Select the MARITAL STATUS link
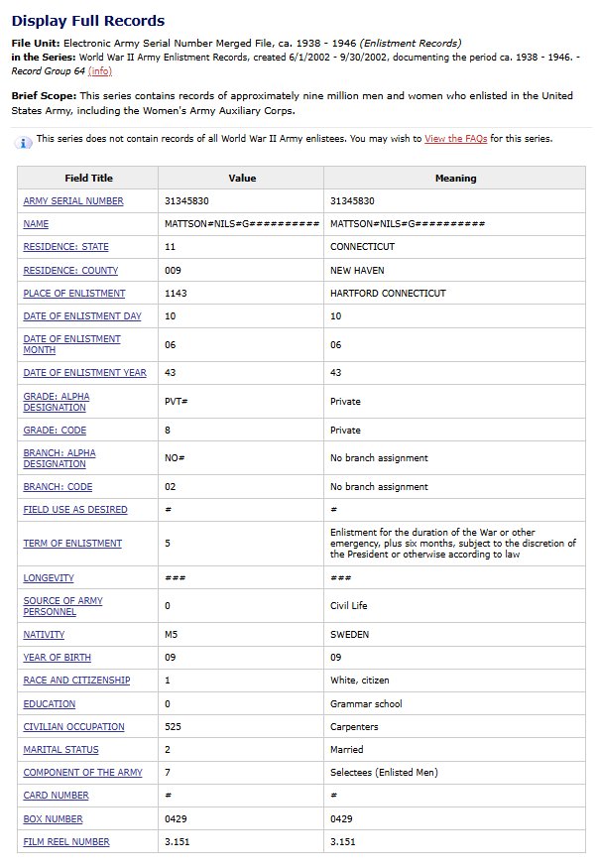598x868 pixels. (x=61, y=749)
